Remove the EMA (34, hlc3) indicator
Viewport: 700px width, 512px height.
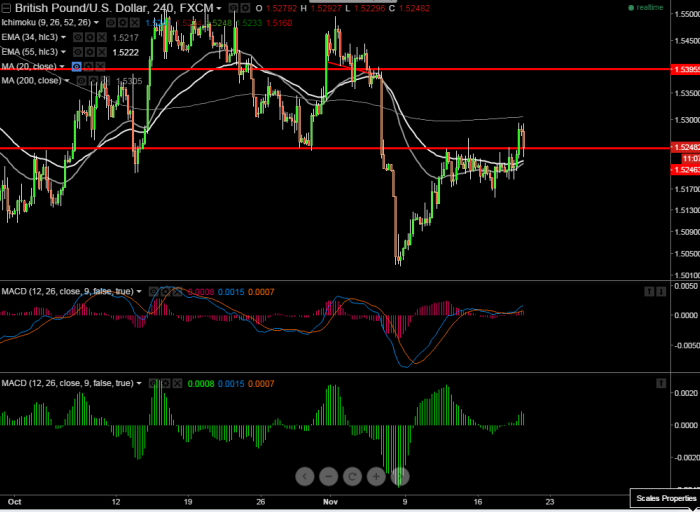pos(101,37)
